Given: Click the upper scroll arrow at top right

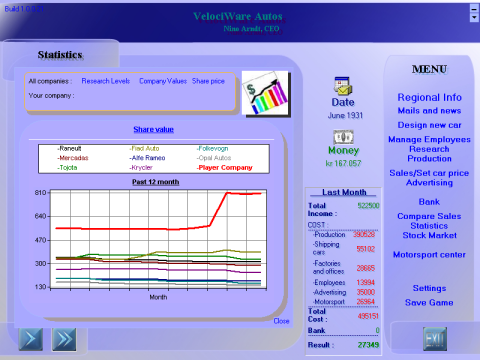Looking at the screenshot, I should click(x=474, y=8).
